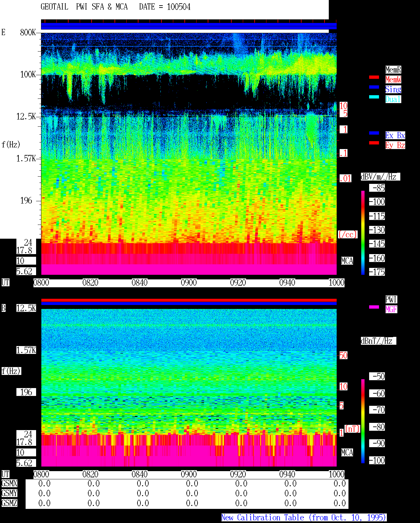Click the 800K frequency label on the E panel
The width and height of the screenshot is (420, 523).
28,32
